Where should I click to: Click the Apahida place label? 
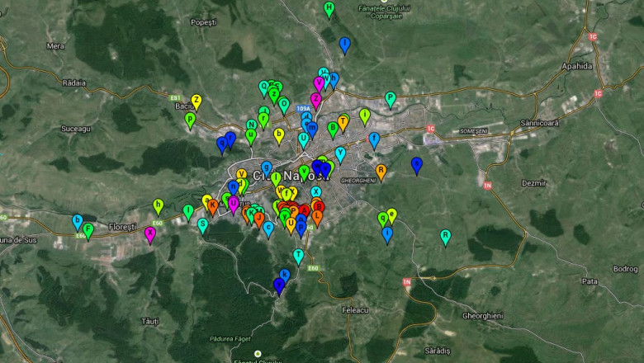(x=577, y=66)
